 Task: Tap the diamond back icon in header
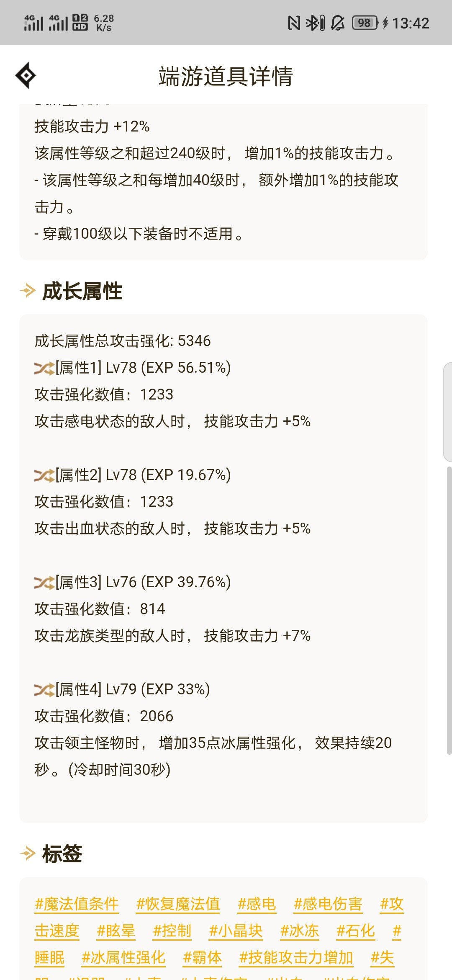[x=26, y=75]
